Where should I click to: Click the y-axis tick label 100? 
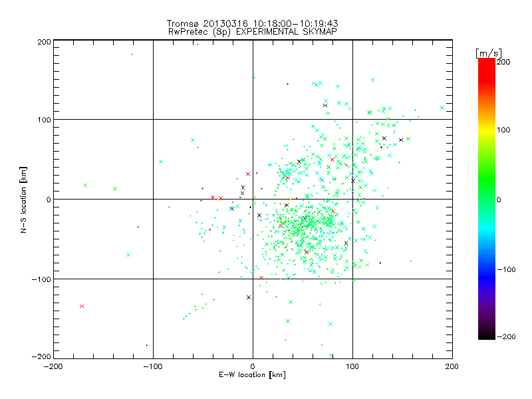tap(45, 120)
